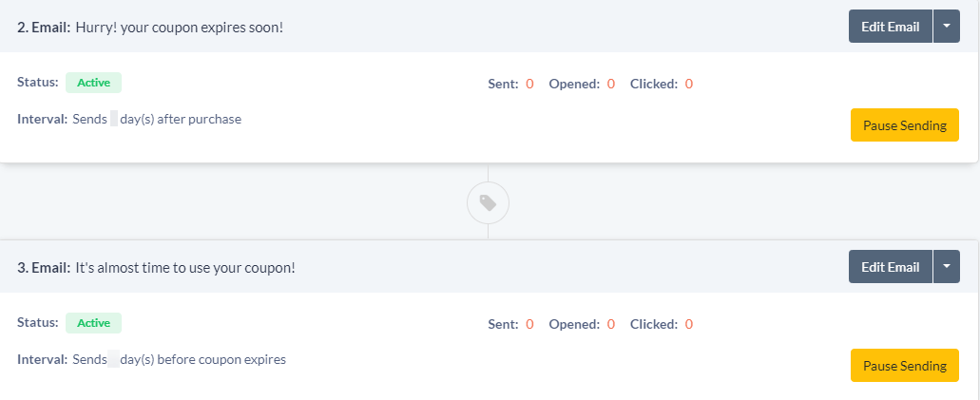
Task: Click Active status badge of email 3
Action: pyautogui.click(x=93, y=323)
